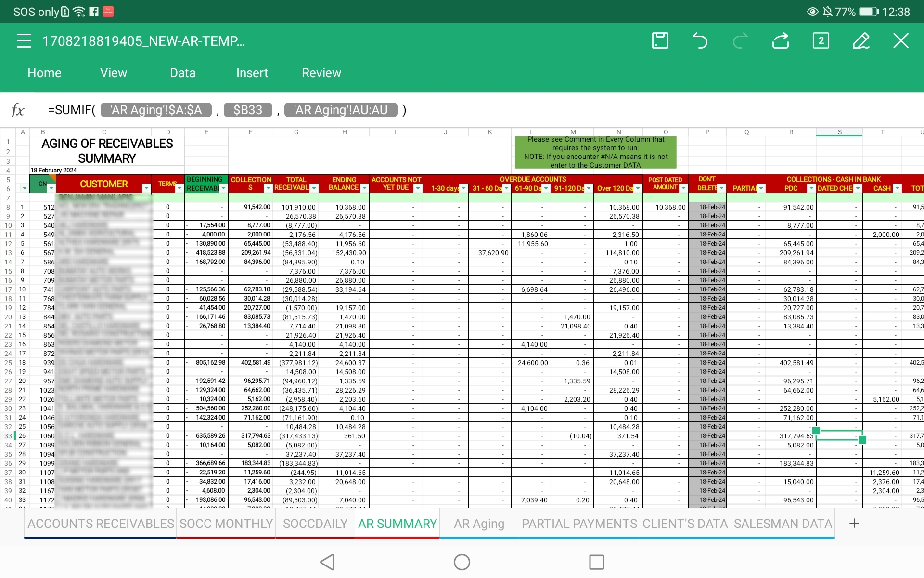The image size is (924, 578).
Task: Click the save file icon
Action: (x=660, y=41)
